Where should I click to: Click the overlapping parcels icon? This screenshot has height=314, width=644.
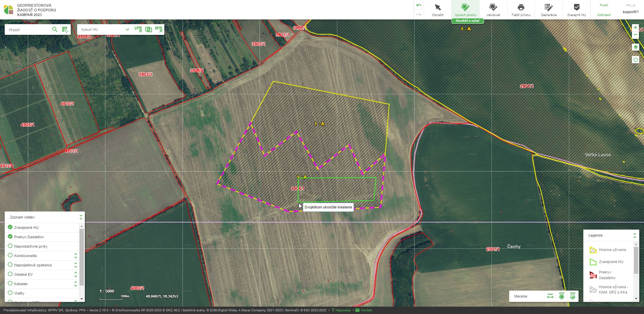click(x=149, y=29)
